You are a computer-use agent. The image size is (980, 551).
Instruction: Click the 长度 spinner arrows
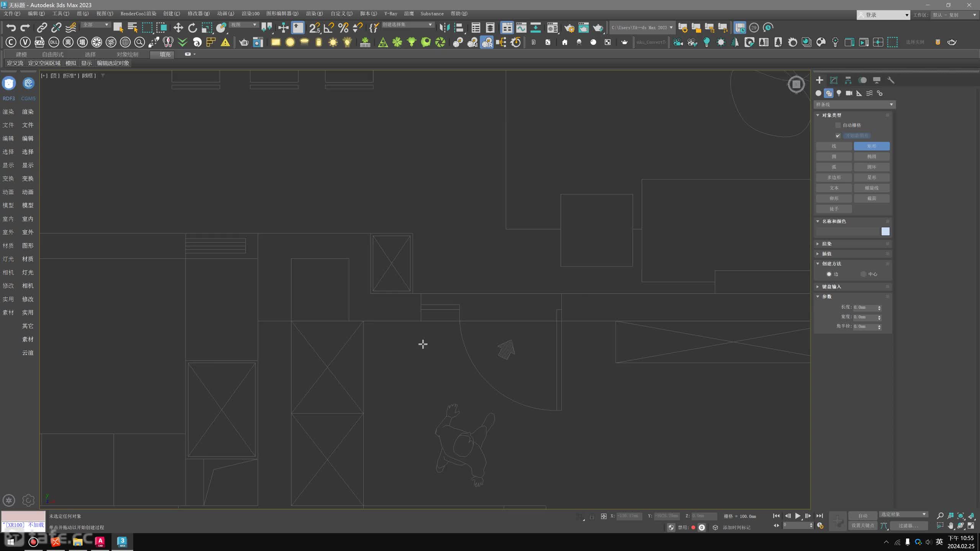pyautogui.click(x=879, y=308)
